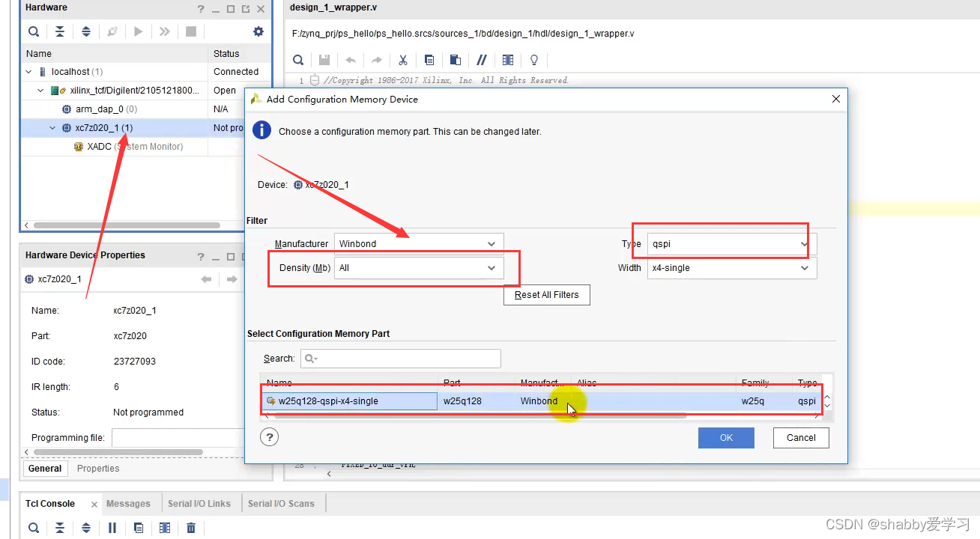Viewport: 980px width, 539px height.
Task: Click the Cancel button in dialog
Action: click(x=801, y=438)
